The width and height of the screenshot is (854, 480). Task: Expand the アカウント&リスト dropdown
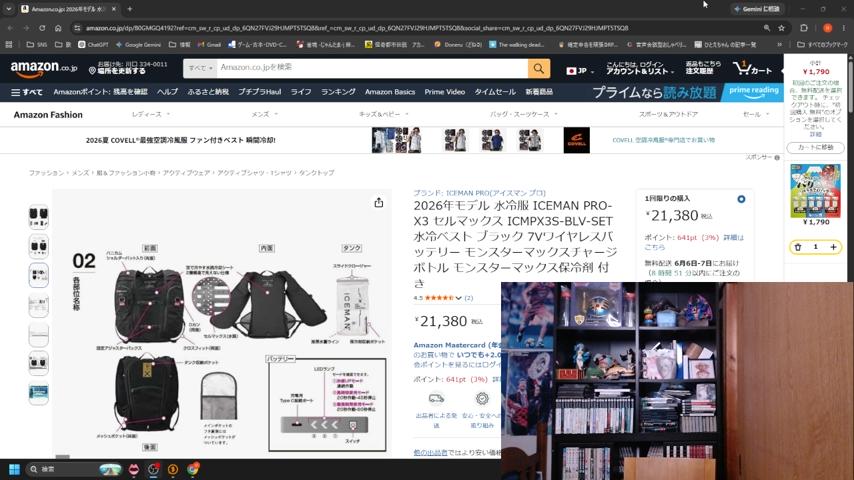(640, 68)
